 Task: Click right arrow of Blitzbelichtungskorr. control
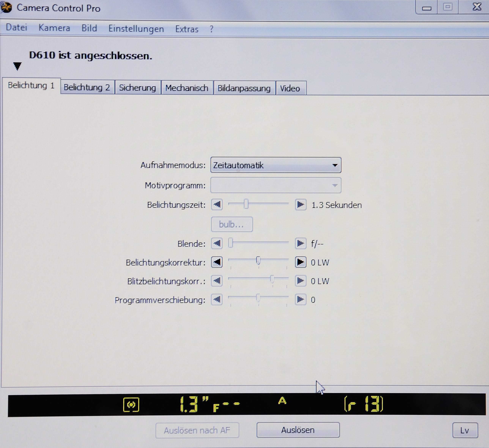click(x=301, y=281)
